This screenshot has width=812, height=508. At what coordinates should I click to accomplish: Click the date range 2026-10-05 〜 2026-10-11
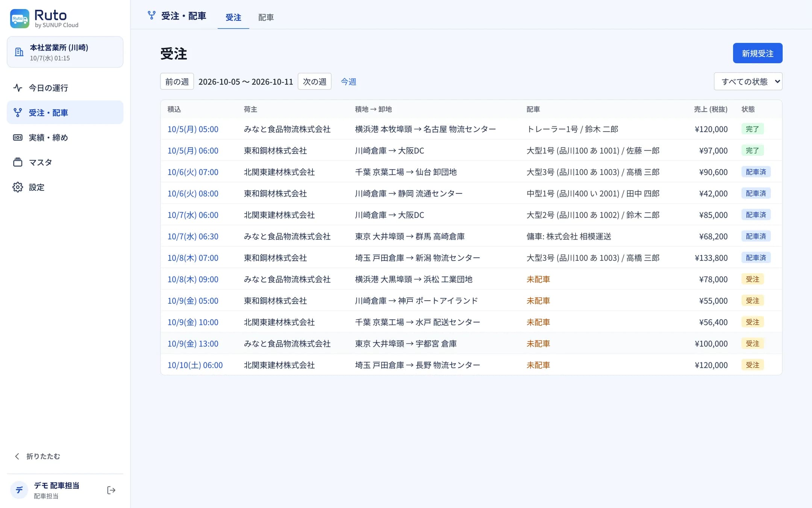coord(246,82)
